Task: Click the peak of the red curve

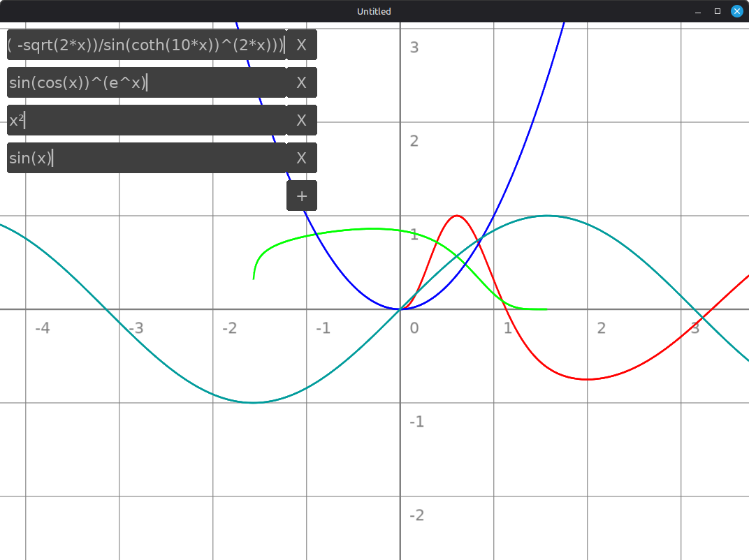Action: pos(457,215)
